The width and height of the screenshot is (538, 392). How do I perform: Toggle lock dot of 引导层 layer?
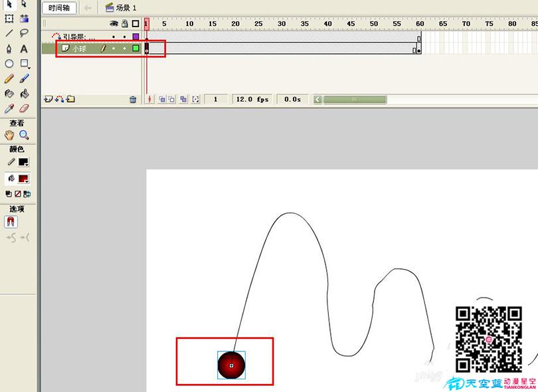point(125,37)
